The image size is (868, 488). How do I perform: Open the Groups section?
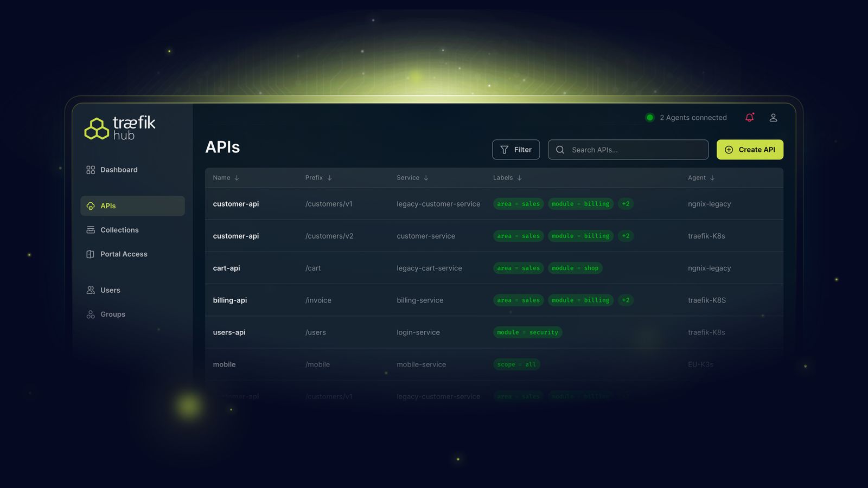click(112, 314)
